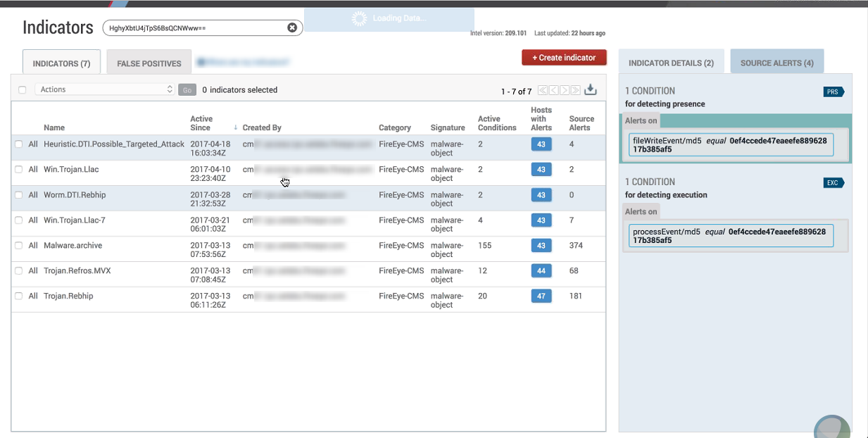This screenshot has height=438, width=868.
Task: Sort by Signature column header
Action: coord(448,128)
